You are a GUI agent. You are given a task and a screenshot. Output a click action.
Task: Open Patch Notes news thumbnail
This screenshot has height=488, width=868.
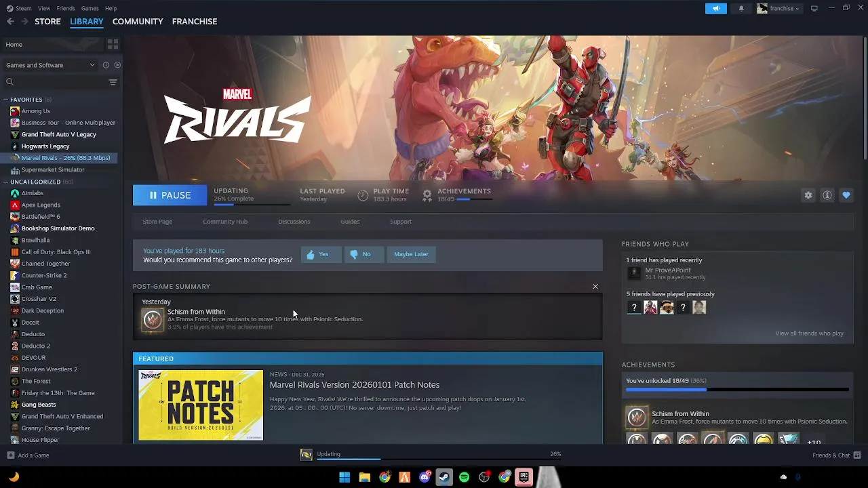201,405
